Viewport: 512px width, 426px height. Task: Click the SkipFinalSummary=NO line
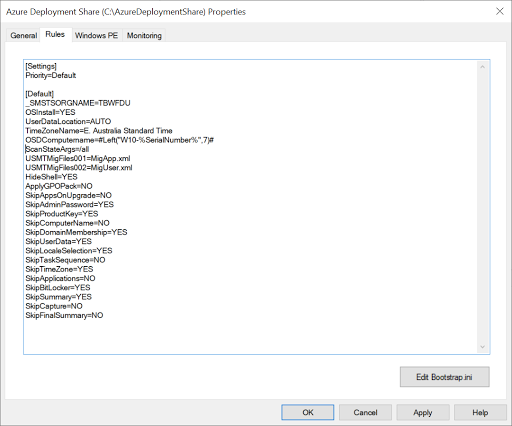coord(64,315)
